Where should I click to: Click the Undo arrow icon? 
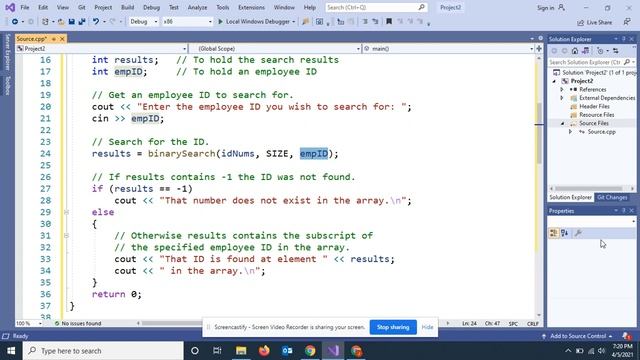click(x=96, y=22)
